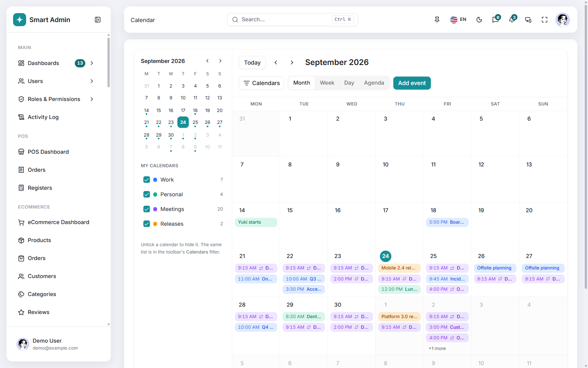The image size is (588, 368).
Task: Show next month in the main calendar toolbar
Action: click(292, 63)
